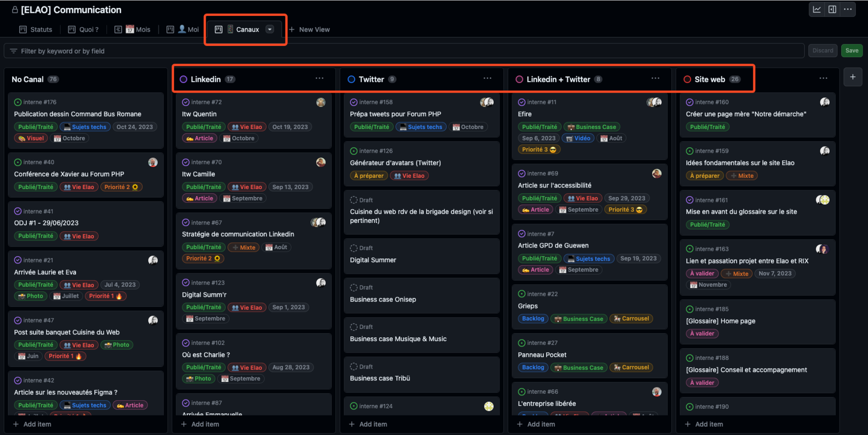Click the Save button
Viewport: 868px width, 435px height.
pyautogui.click(x=852, y=50)
